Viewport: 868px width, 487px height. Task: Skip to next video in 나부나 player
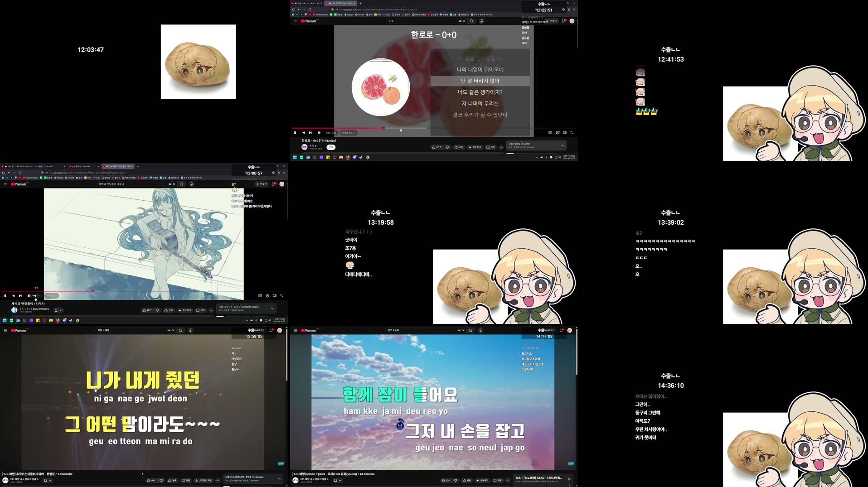pos(20,296)
